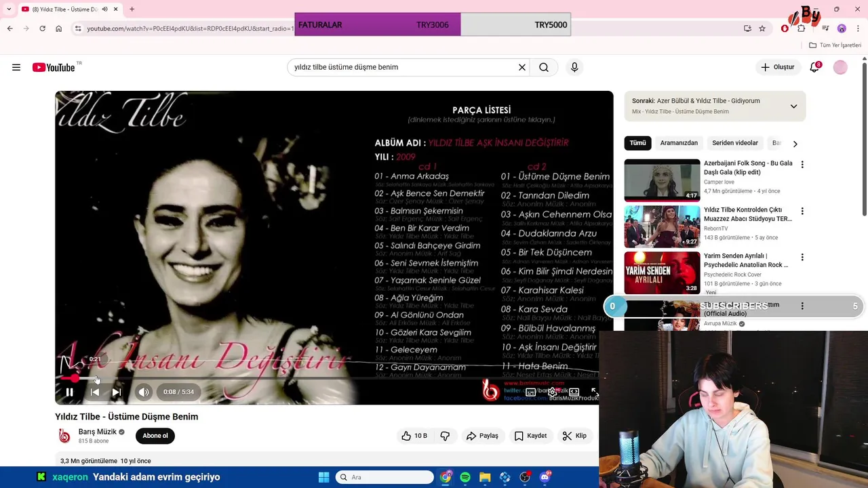Open Yıldız Tilbe Kontrolden Çıktı thumbnail

click(x=662, y=226)
